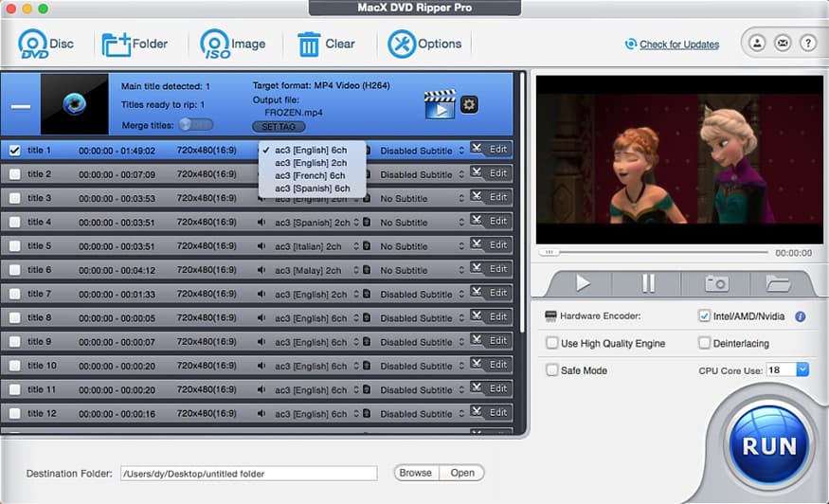829x504 pixels.
Task: Open Options wrench icon
Action: pyautogui.click(x=402, y=45)
